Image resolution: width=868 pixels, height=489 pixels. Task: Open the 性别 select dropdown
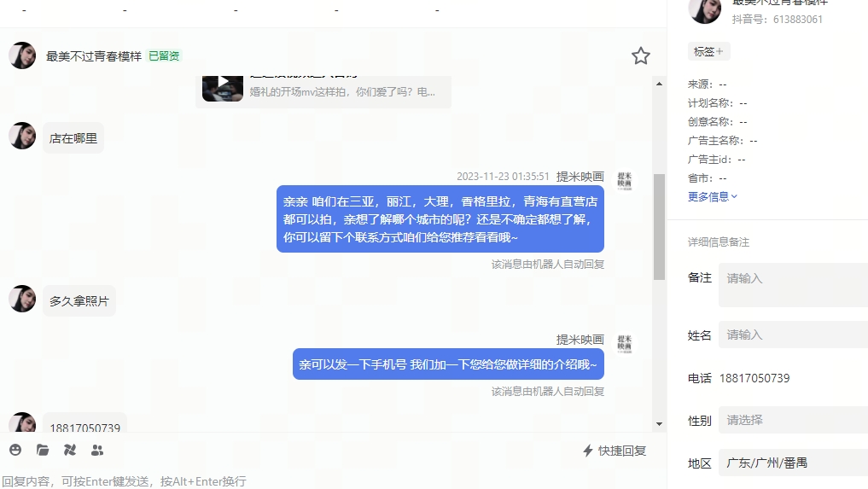pyautogui.click(x=793, y=420)
